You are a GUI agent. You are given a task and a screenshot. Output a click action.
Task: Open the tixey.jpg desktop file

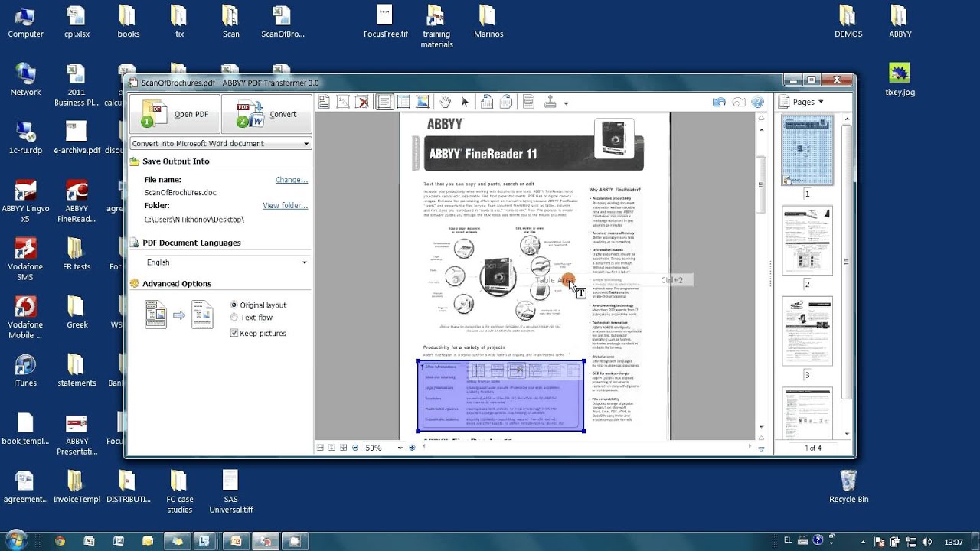click(x=900, y=80)
